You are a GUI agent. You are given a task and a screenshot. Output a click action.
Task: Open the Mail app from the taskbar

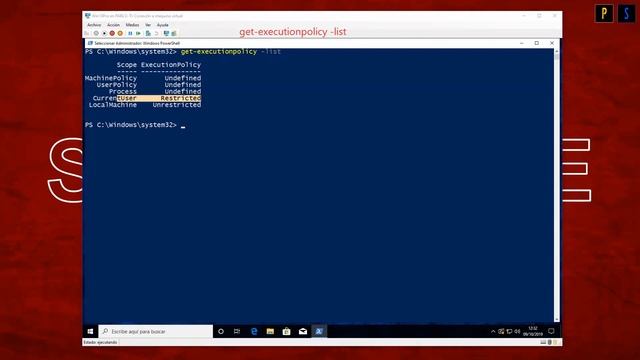click(303, 331)
